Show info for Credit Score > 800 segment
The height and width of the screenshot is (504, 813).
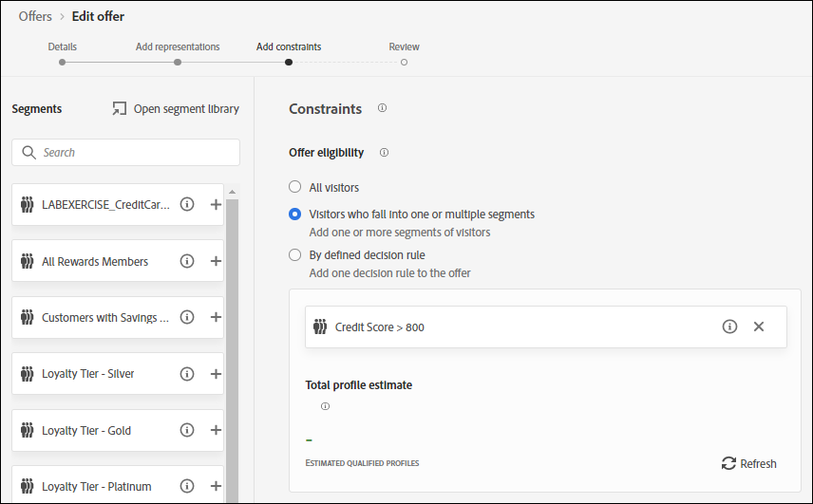point(729,327)
